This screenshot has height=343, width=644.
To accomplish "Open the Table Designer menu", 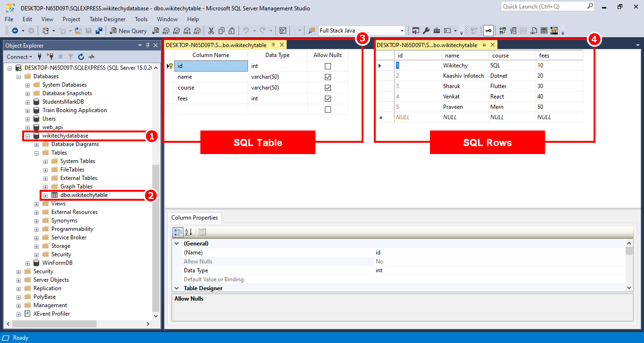I will [108, 19].
